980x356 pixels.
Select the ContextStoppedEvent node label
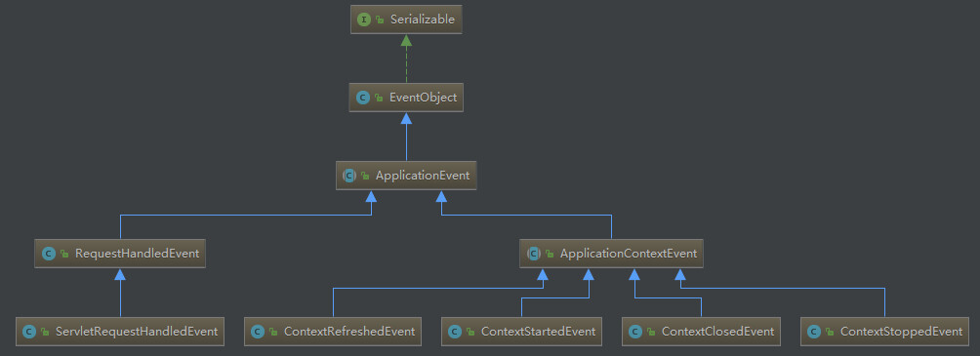click(x=901, y=332)
